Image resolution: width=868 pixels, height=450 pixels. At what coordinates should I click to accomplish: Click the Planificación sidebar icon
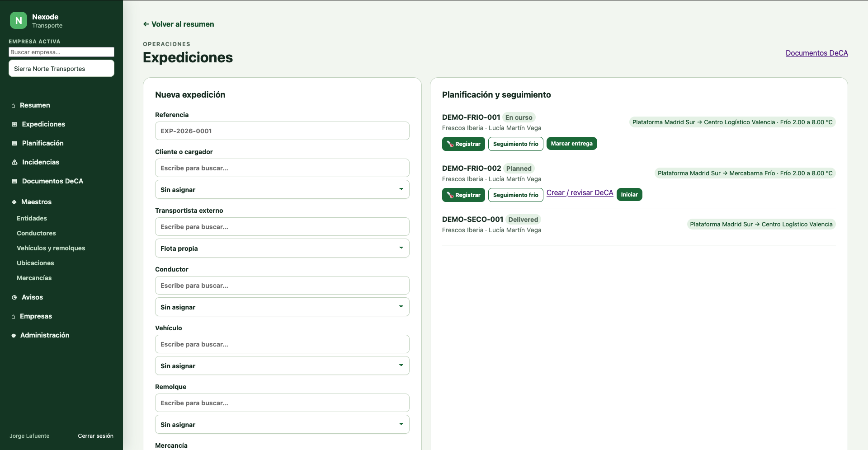click(x=14, y=143)
